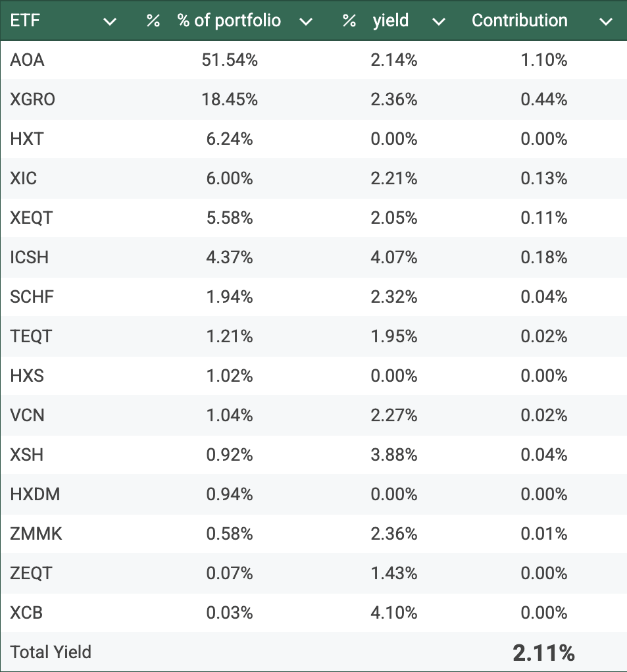Viewport: 627px width, 672px height.
Task: Click the HXT ticker cell
Action: (26, 139)
